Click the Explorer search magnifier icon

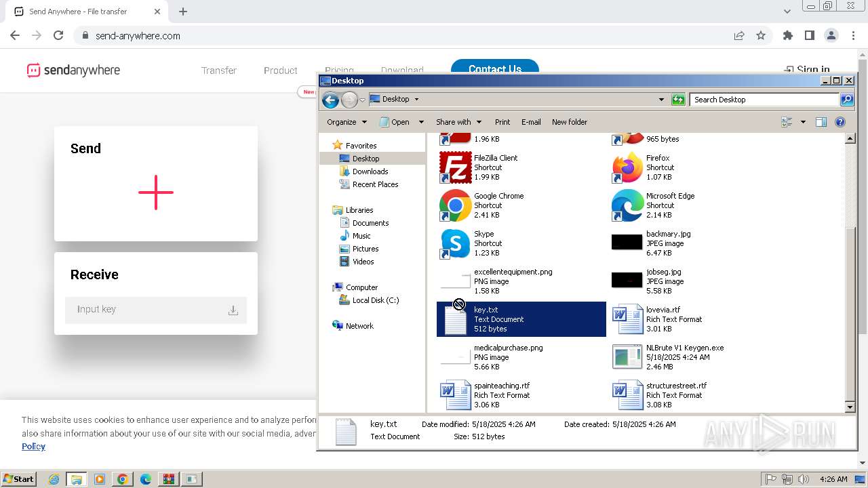[847, 100]
